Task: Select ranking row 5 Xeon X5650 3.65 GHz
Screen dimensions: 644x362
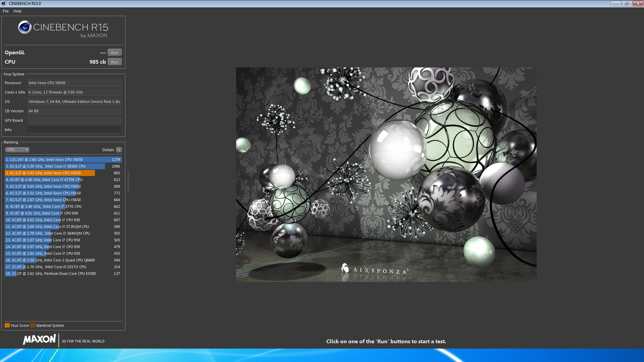Action: (x=63, y=186)
